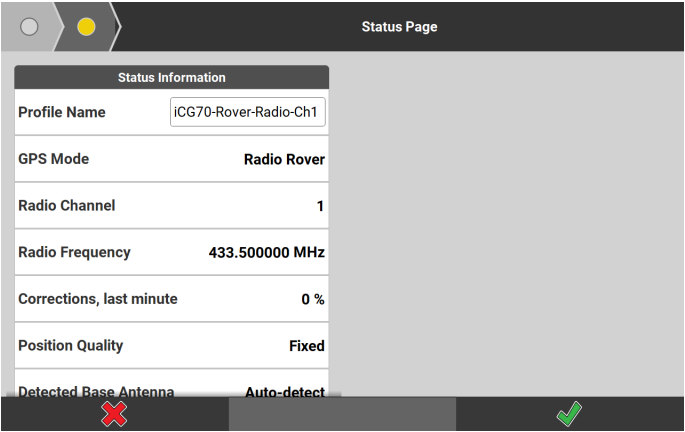
Task: Click inside the Profile Name text field
Action: pos(248,112)
